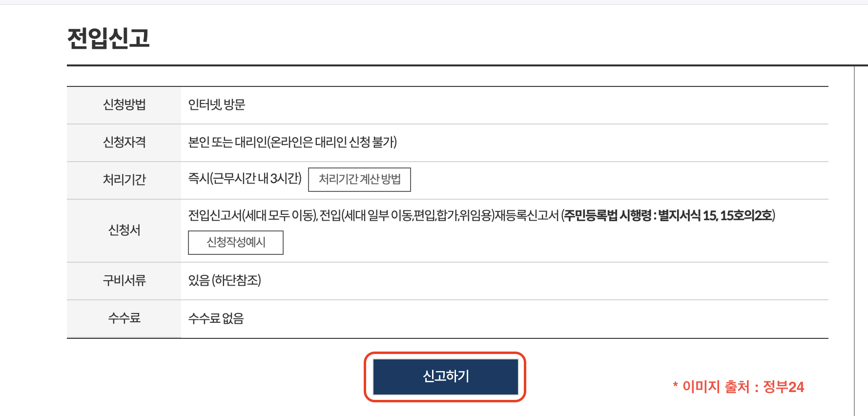The height and width of the screenshot is (416, 868).
Task: Click the 수수료 없음 text
Action: click(217, 318)
